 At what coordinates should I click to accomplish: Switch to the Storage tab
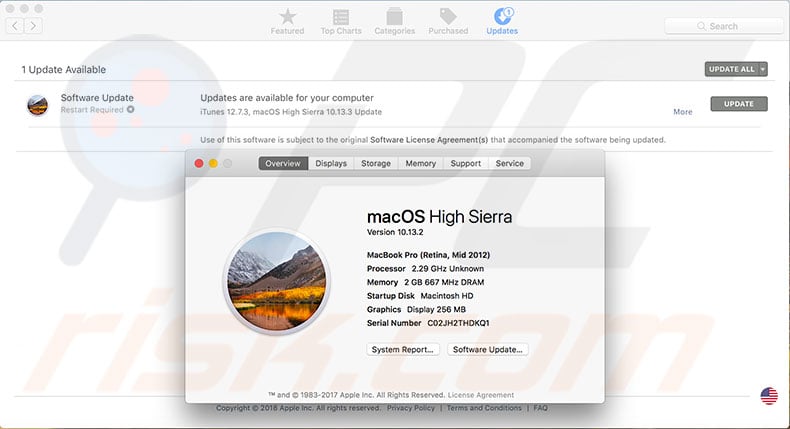pos(376,163)
